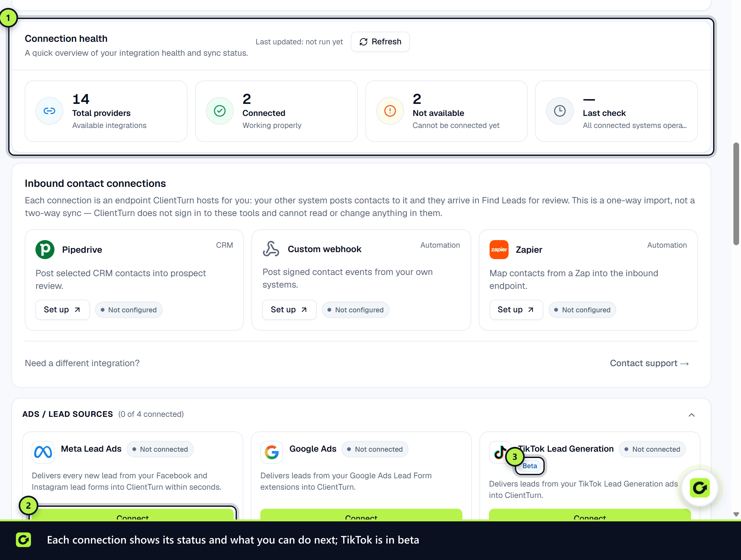The width and height of the screenshot is (741, 560).
Task: Click the Google Ads logo
Action: (x=271, y=452)
